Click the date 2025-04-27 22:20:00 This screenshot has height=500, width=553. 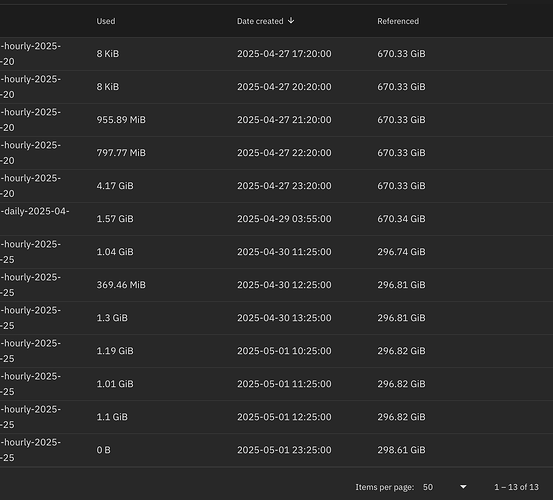pyautogui.click(x=284, y=153)
